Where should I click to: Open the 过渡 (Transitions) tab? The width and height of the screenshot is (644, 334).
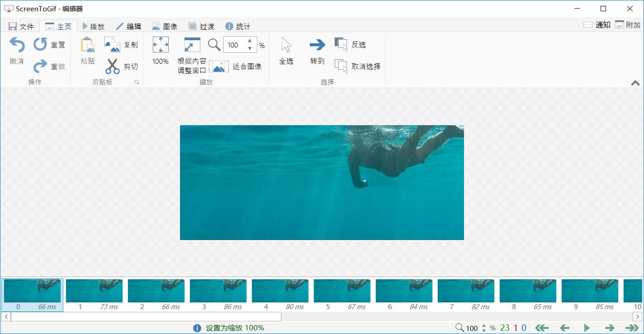(x=202, y=26)
